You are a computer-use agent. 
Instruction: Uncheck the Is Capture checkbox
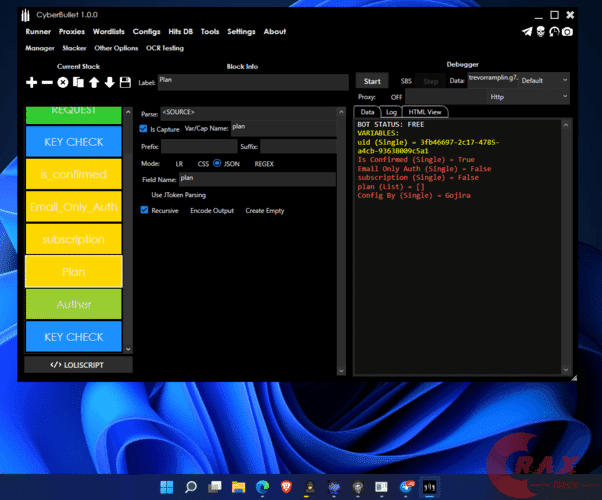point(144,128)
